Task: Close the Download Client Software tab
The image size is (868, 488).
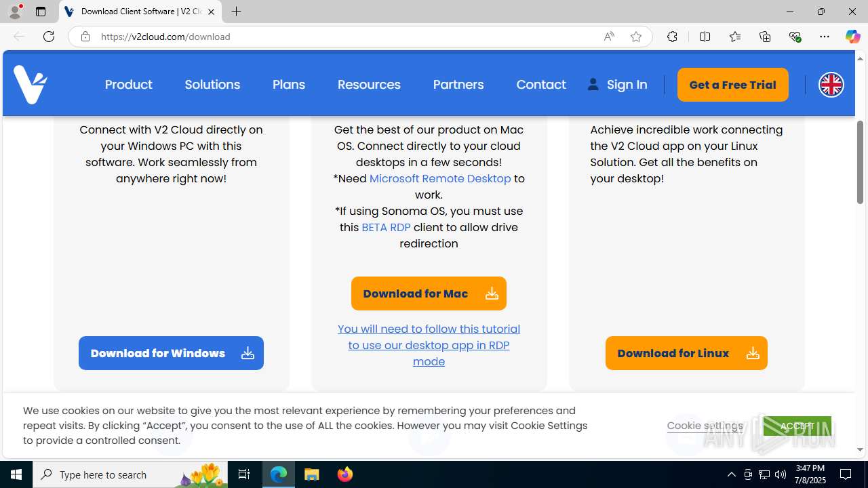Action: coord(211,12)
